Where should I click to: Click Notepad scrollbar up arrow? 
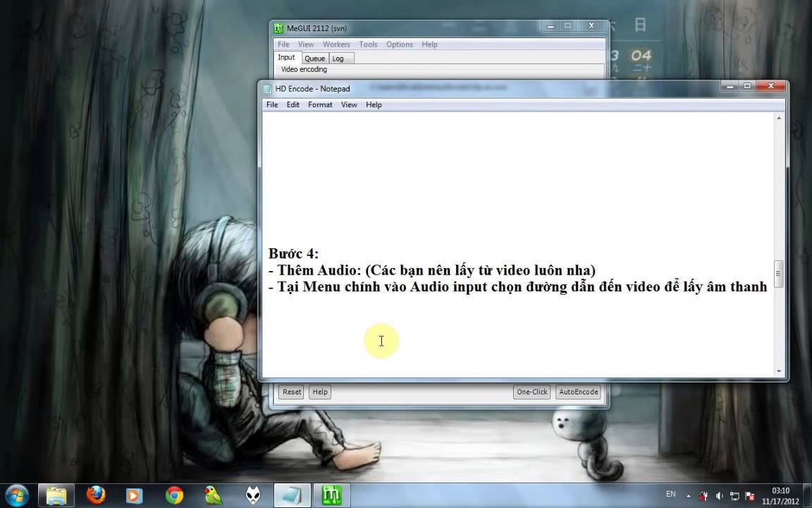(778, 119)
